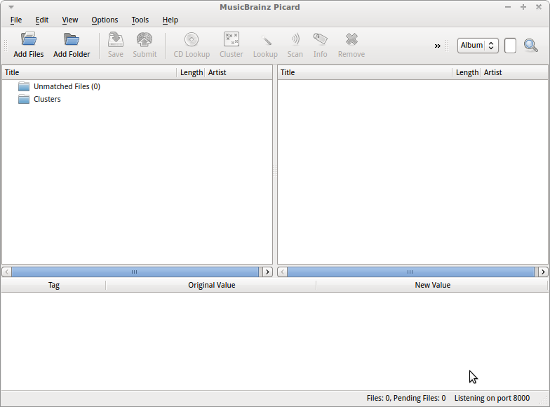Click the New Value column header

[x=432, y=285]
